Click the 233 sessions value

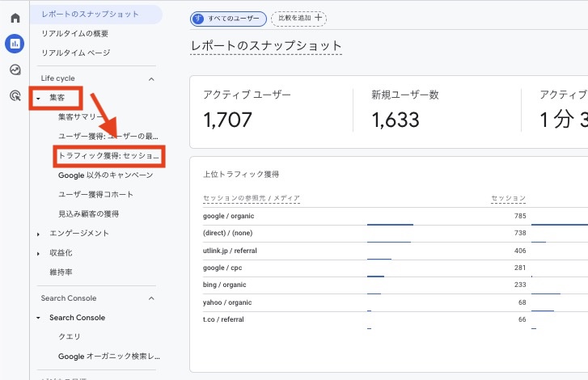(x=520, y=285)
